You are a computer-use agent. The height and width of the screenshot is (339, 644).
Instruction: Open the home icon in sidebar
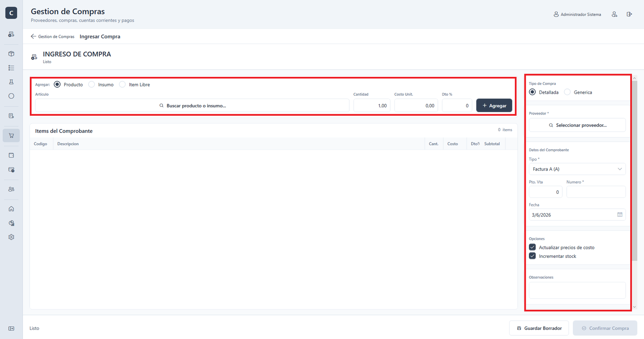(11, 209)
